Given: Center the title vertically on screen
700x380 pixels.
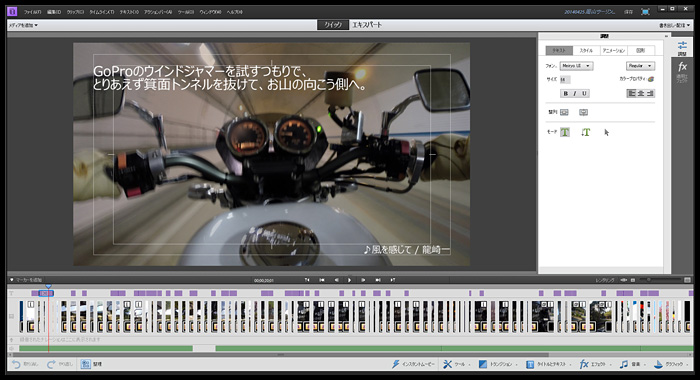Looking at the screenshot, I should [x=564, y=112].
